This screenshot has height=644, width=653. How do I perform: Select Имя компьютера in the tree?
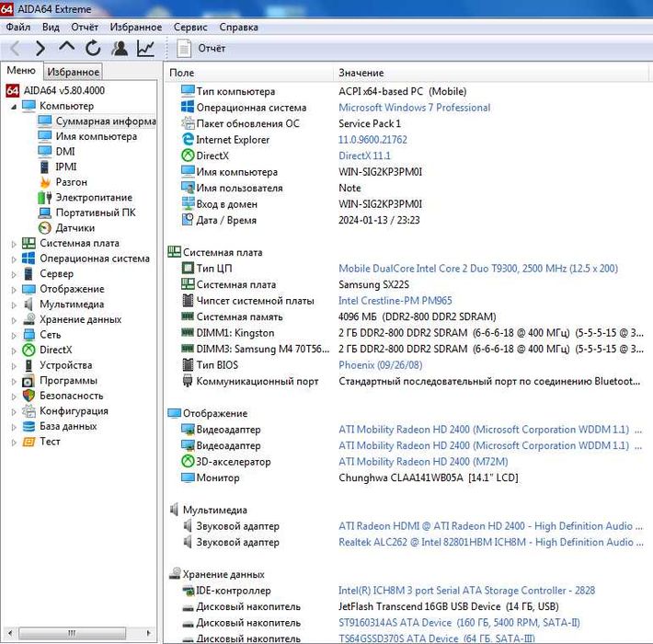(97, 136)
